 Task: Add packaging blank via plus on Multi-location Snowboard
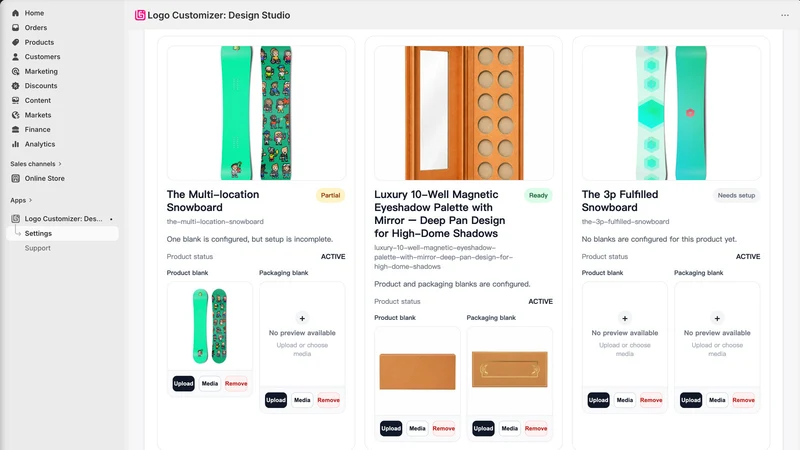click(x=302, y=318)
